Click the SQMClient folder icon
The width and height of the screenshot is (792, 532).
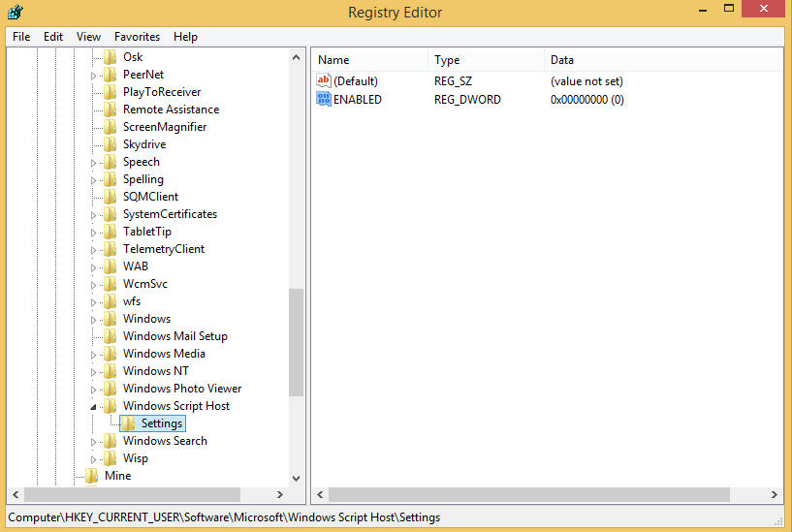pos(111,197)
